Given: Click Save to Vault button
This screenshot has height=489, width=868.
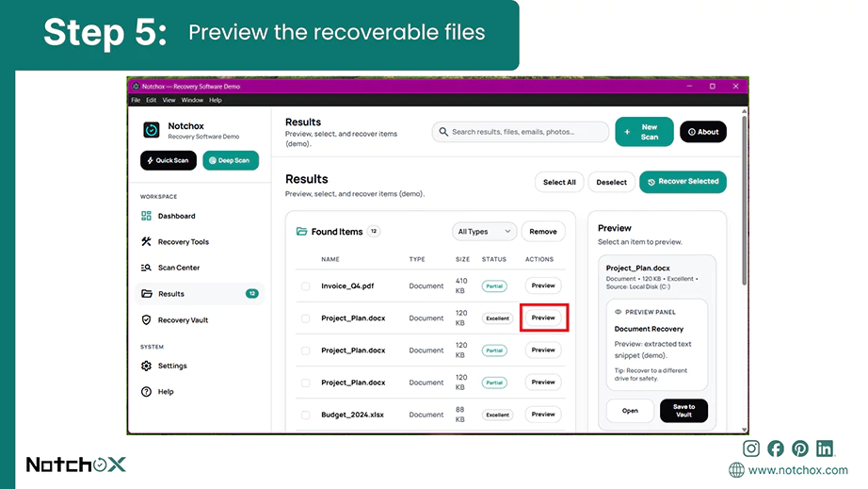Looking at the screenshot, I should tap(683, 411).
